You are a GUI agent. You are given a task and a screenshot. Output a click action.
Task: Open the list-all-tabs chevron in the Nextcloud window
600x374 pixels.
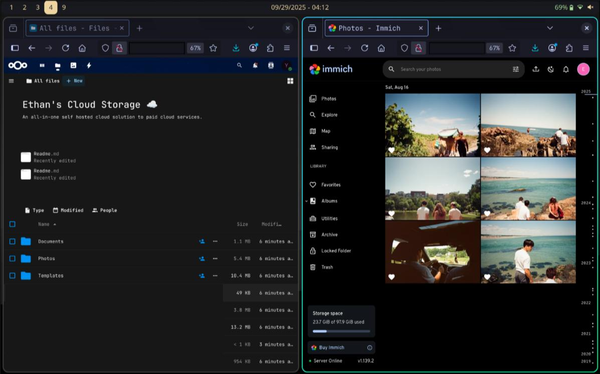[251, 28]
